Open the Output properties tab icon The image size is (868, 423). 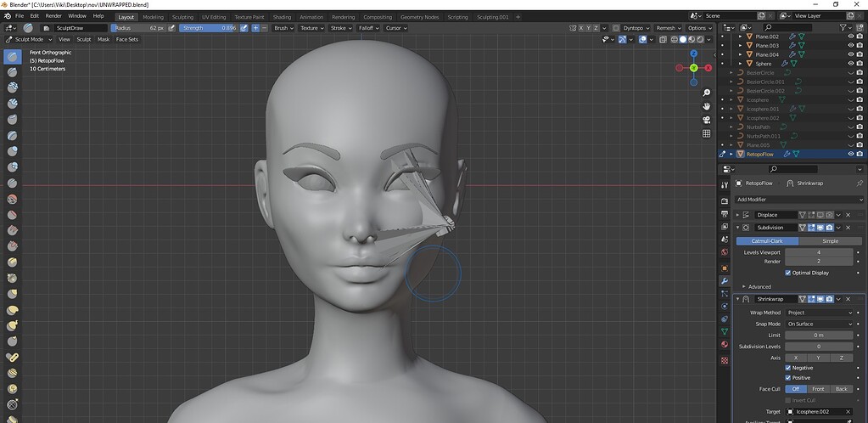(725, 214)
